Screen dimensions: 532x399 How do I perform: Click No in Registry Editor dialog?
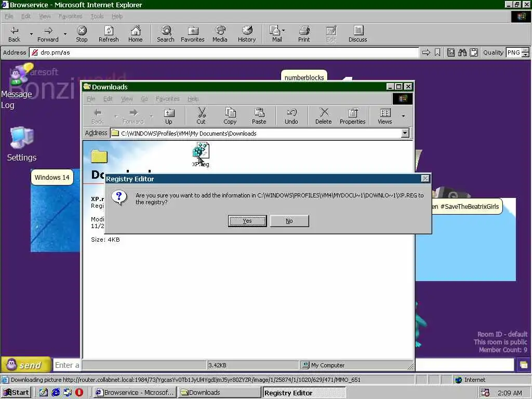coord(289,221)
